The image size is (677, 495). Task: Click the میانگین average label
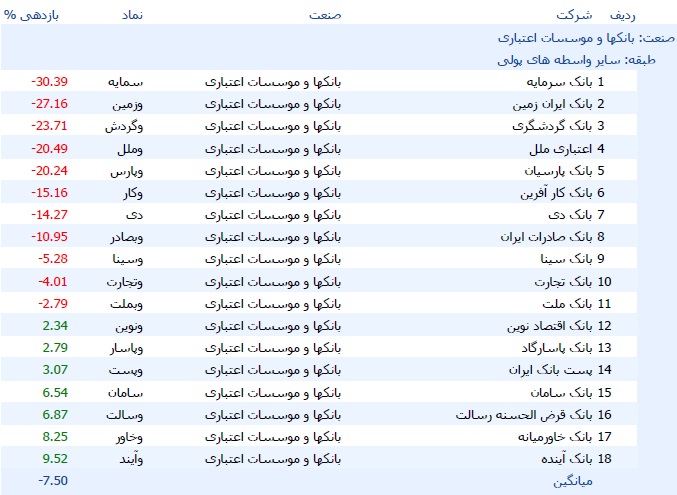click(x=573, y=481)
